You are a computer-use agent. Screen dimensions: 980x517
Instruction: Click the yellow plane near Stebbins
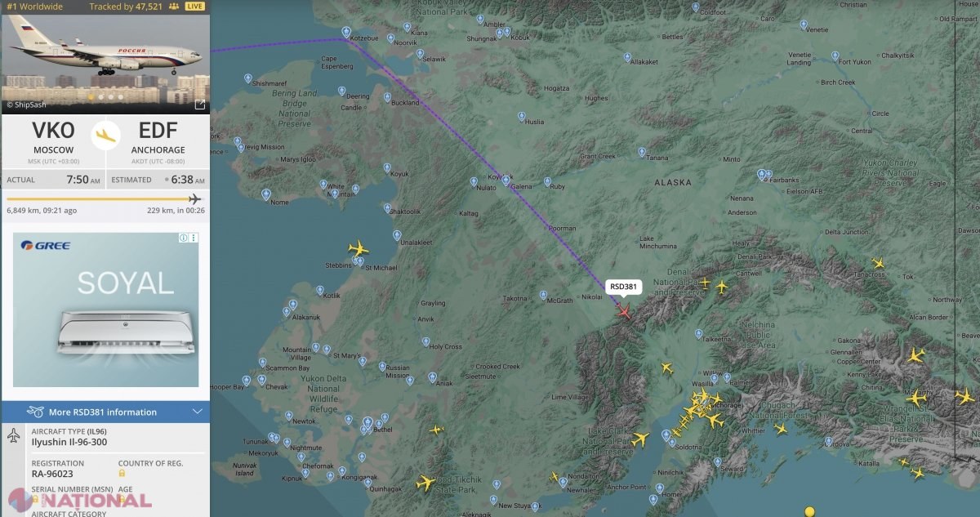click(x=358, y=247)
